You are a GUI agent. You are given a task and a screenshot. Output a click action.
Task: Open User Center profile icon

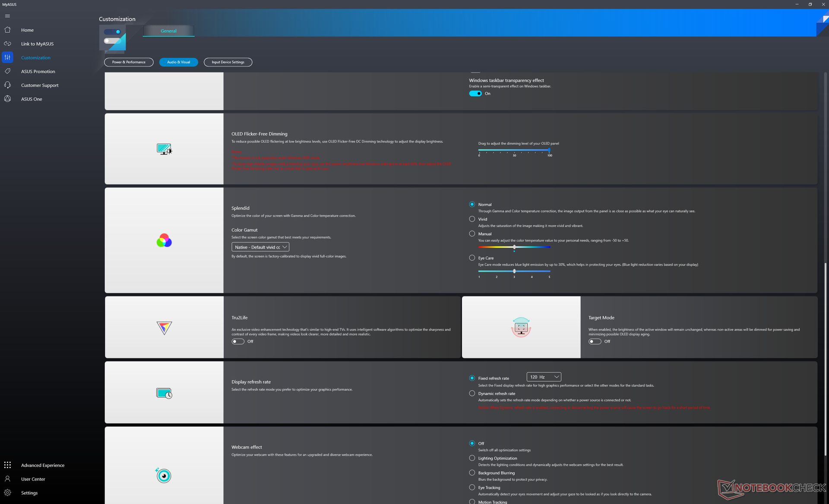(x=7, y=479)
